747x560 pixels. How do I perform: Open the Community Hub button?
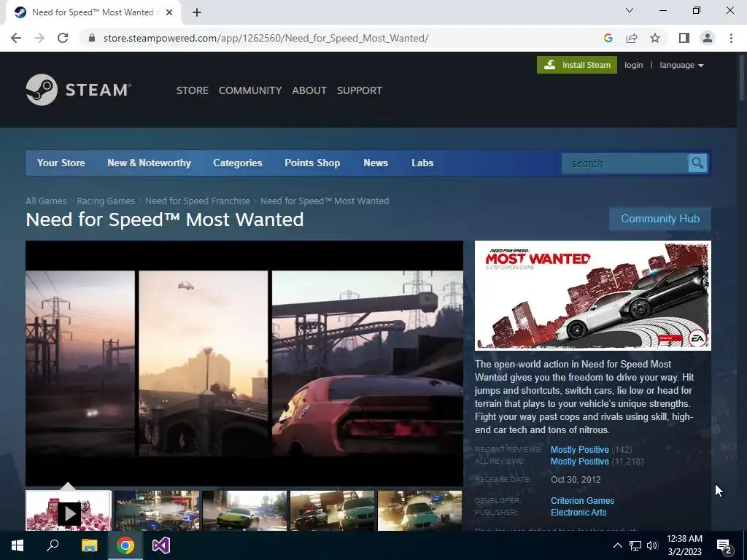pos(659,219)
